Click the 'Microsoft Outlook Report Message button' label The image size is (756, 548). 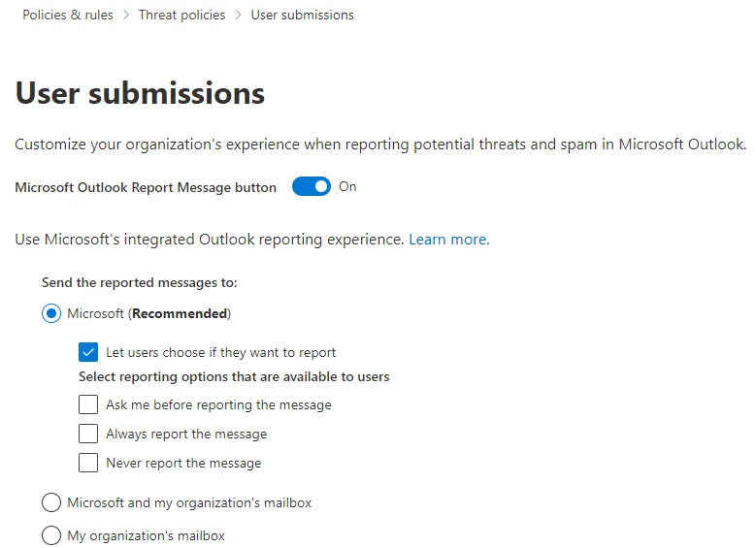146,187
